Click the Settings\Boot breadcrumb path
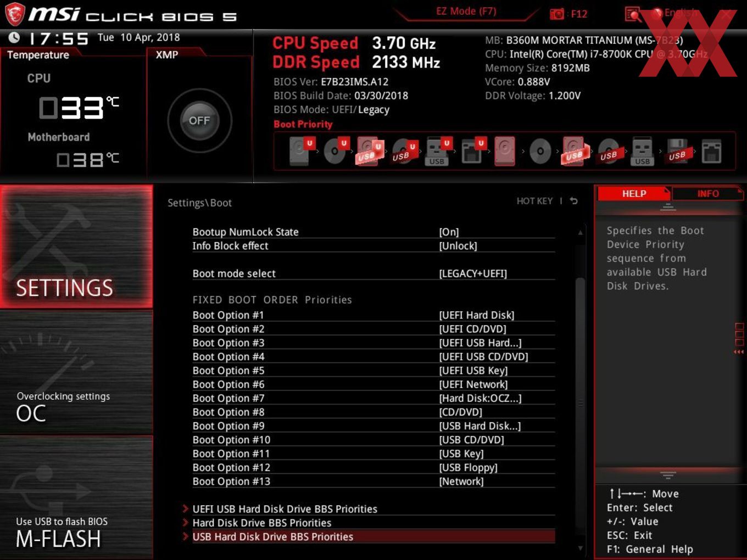This screenshot has height=560, width=747. (x=199, y=203)
